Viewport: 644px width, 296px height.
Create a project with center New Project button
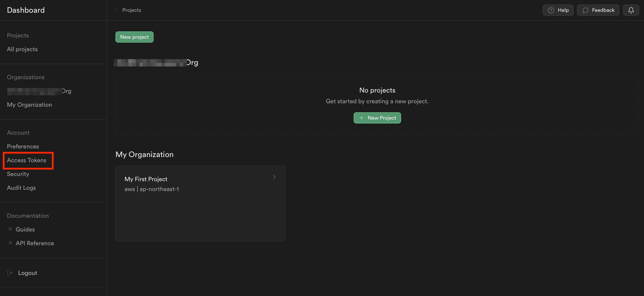pyautogui.click(x=377, y=118)
